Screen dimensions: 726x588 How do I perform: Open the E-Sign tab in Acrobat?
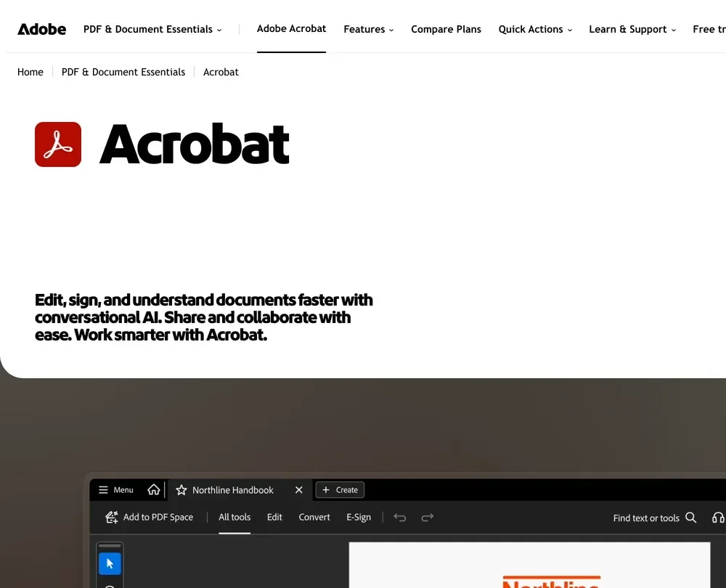click(x=359, y=517)
